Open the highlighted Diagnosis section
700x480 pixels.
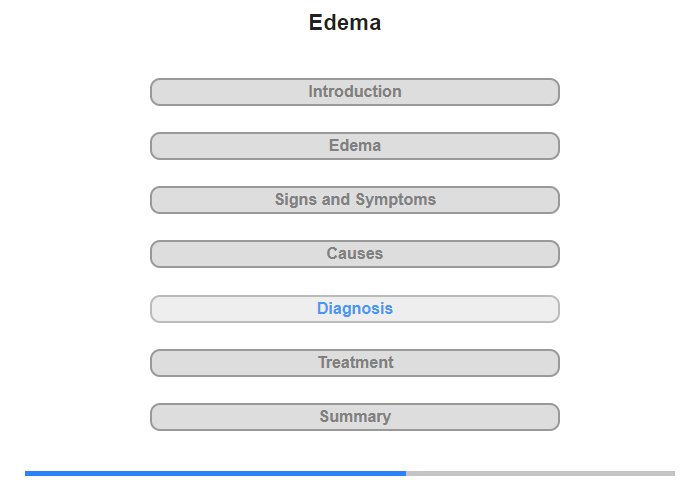(354, 309)
